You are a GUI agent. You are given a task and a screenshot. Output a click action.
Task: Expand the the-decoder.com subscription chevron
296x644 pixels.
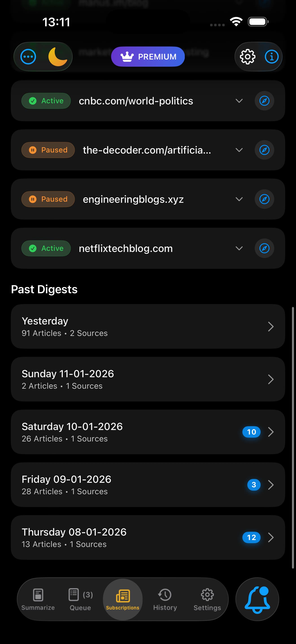[239, 150]
